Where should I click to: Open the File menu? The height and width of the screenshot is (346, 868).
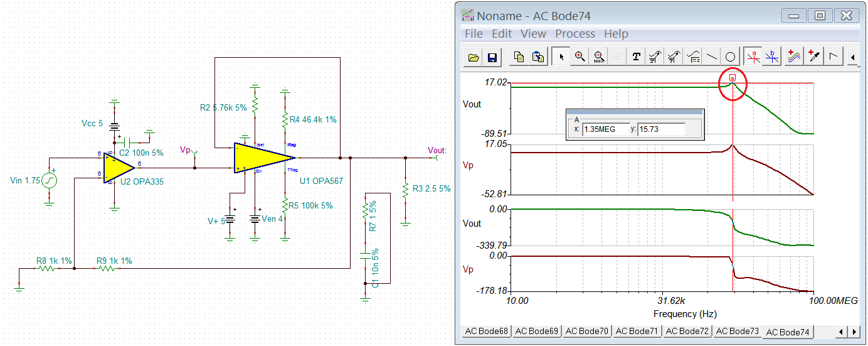(x=474, y=34)
